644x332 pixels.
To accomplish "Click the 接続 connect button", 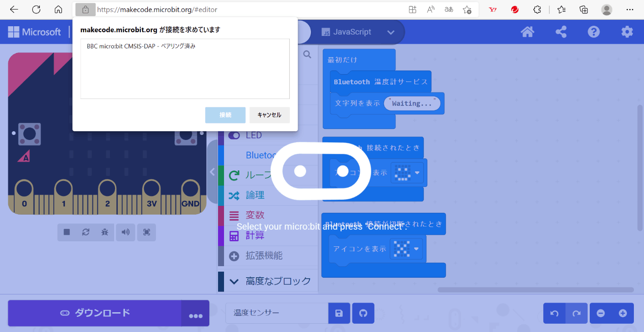I will (x=225, y=115).
